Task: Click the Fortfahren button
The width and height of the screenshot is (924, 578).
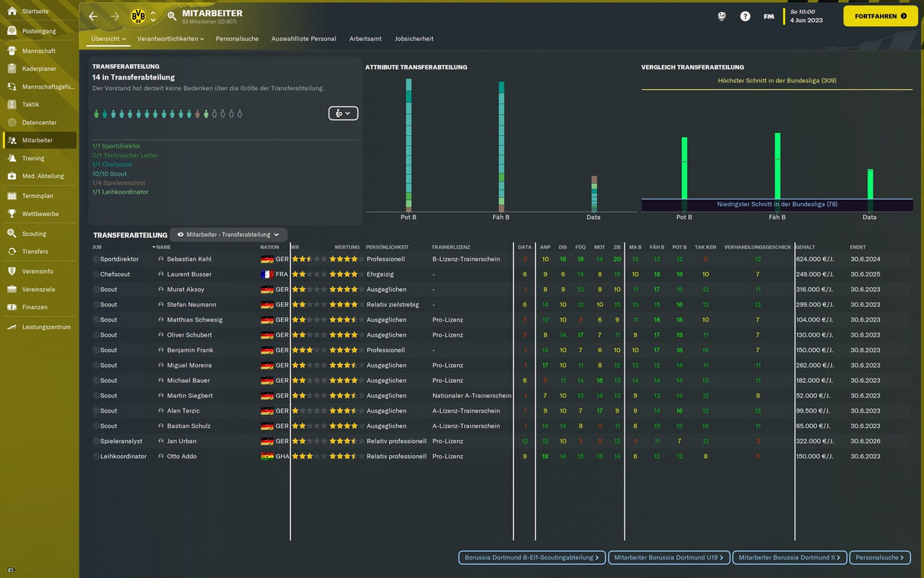Action: coord(880,16)
